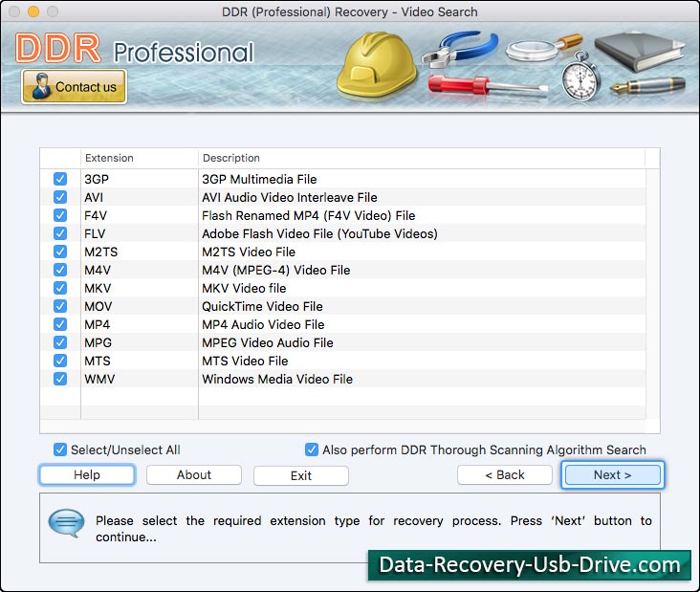Click the Extension column header
This screenshot has height=592, width=700.
[140, 158]
